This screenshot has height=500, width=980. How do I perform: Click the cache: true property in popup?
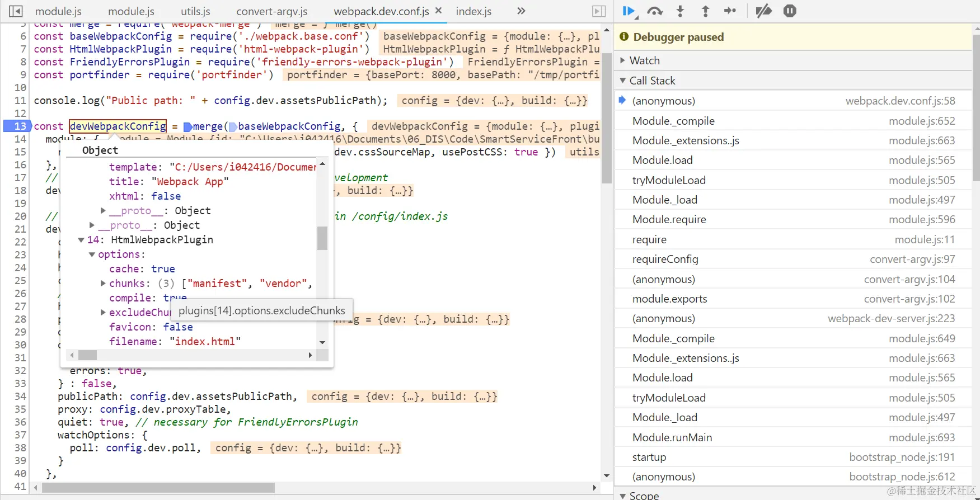click(142, 269)
